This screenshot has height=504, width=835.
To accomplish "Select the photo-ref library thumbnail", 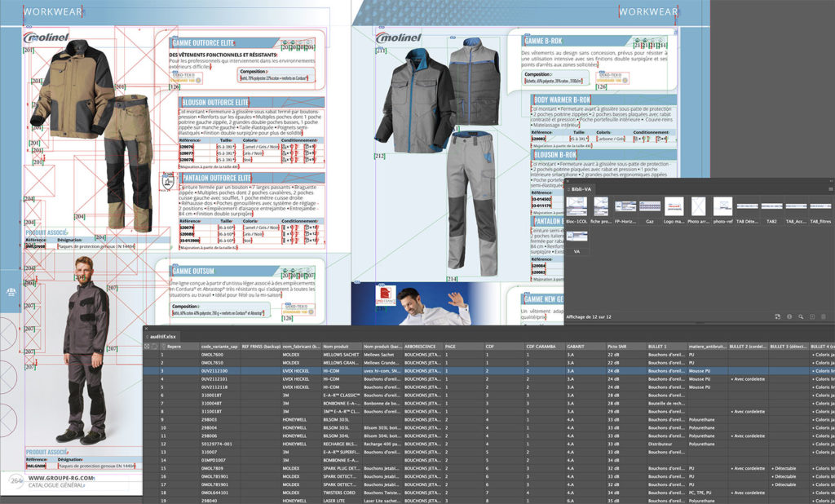I will click(722, 206).
